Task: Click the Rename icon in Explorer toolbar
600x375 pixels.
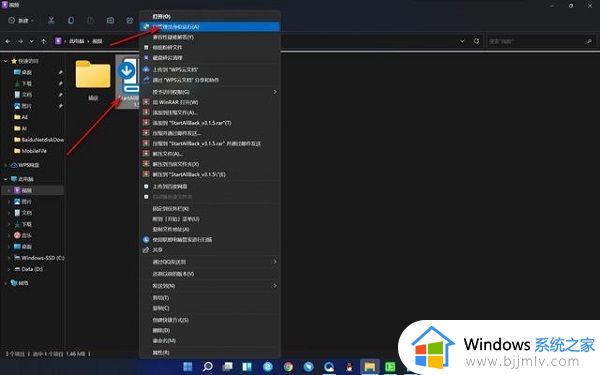Action: 110,20
